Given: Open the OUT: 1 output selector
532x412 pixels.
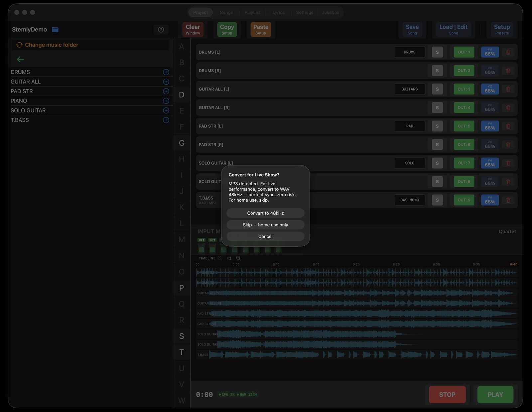Looking at the screenshot, I should click(464, 52).
